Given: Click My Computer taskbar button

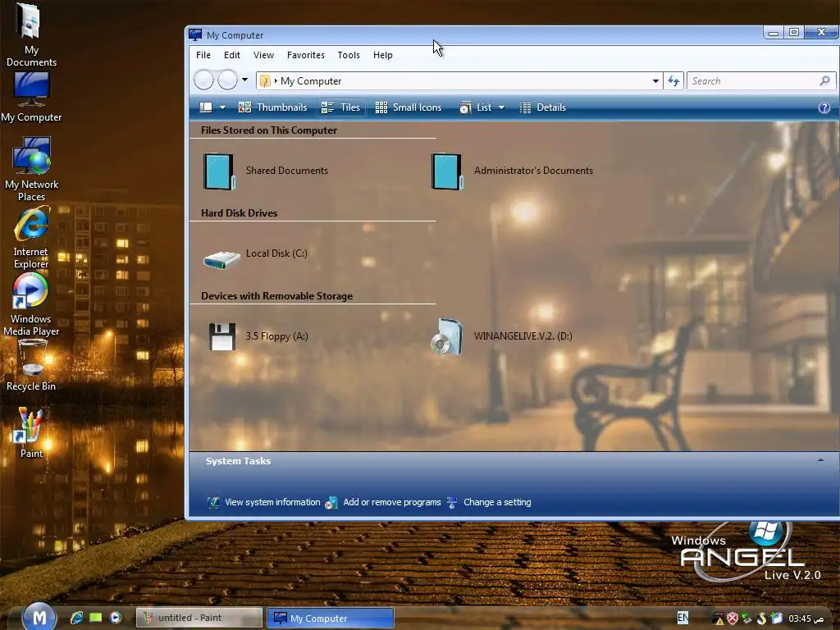Looking at the screenshot, I should (331, 618).
